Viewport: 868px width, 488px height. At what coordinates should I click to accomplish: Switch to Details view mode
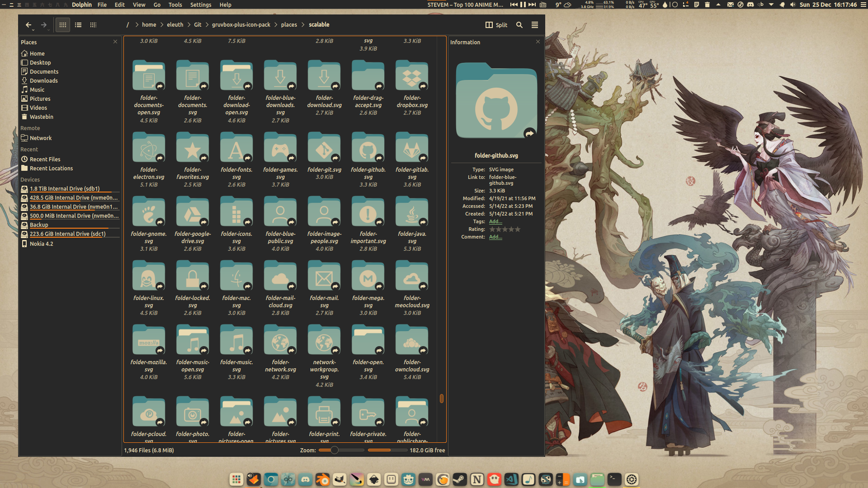pos(93,25)
